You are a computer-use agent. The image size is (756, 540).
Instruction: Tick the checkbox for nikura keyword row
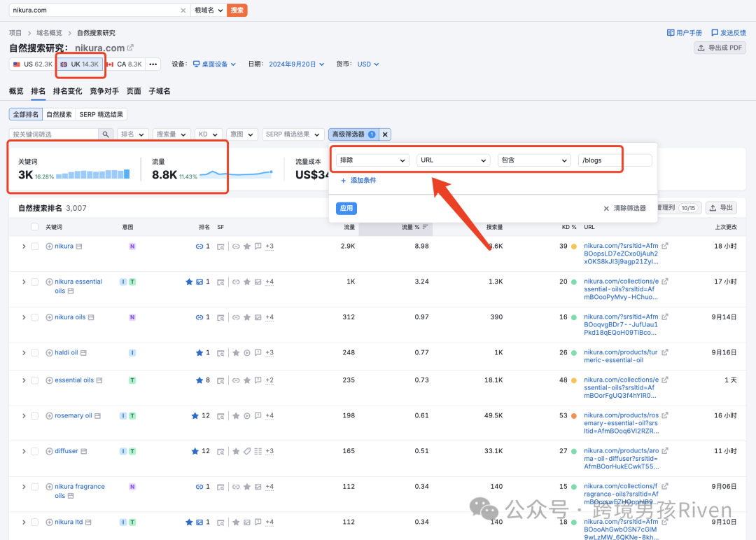pos(35,246)
